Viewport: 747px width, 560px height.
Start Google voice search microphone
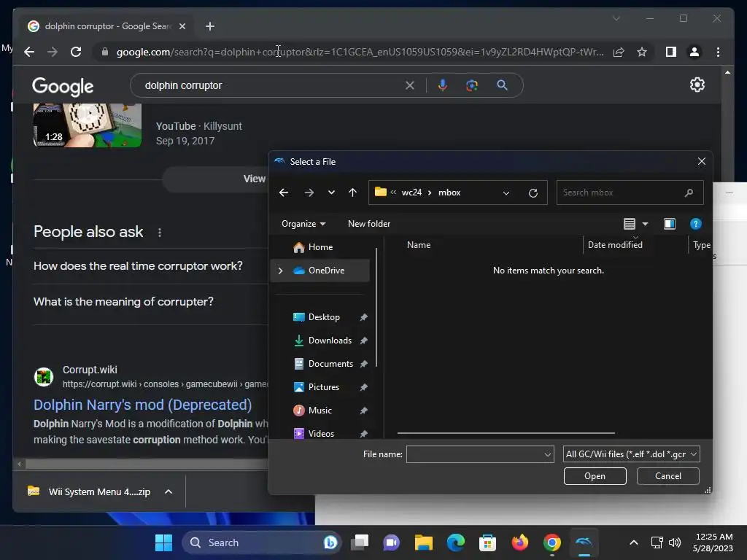(443, 85)
